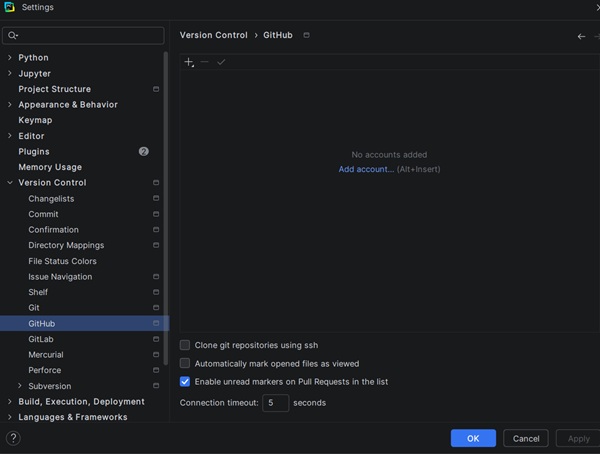Click the Add account link
Screen dimensions: 600x454
click(366, 169)
